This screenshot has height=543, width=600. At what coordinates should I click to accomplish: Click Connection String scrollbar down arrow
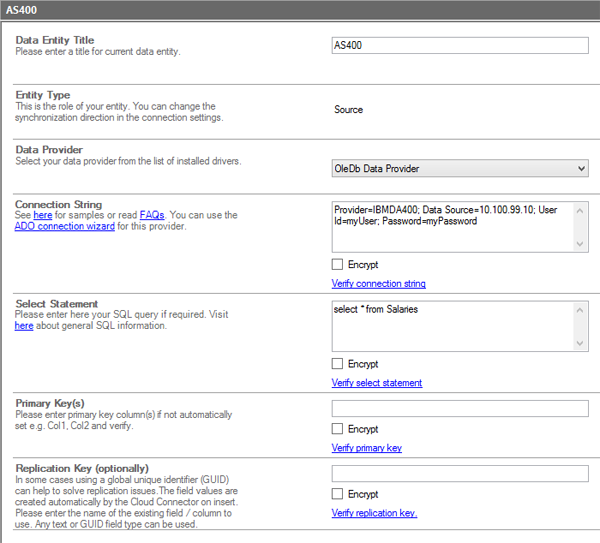[x=581, y=244]
